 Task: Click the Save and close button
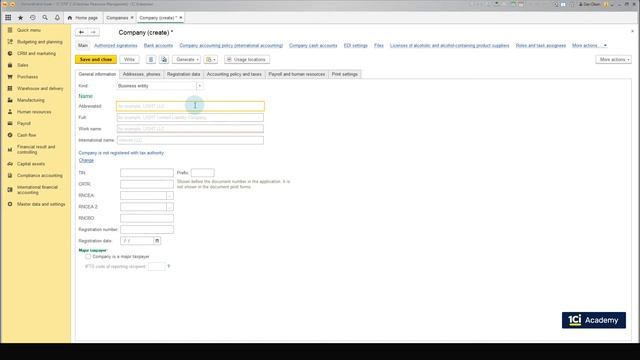(96, 60)
